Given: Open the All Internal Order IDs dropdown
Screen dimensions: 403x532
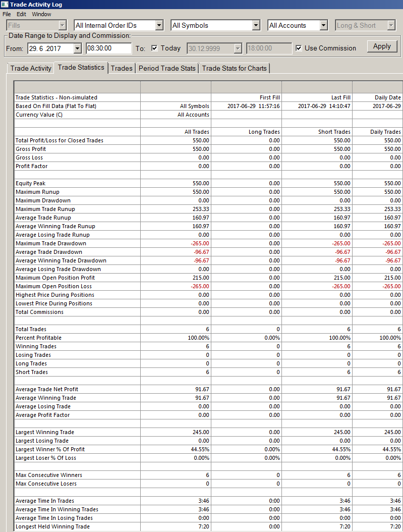Looking at the screenshot, I should click(159, 25).
